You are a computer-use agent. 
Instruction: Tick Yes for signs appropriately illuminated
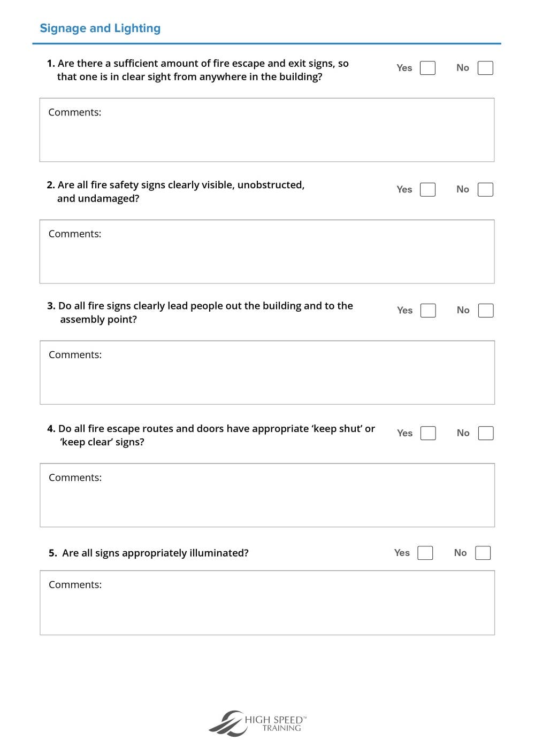[425, 553]
